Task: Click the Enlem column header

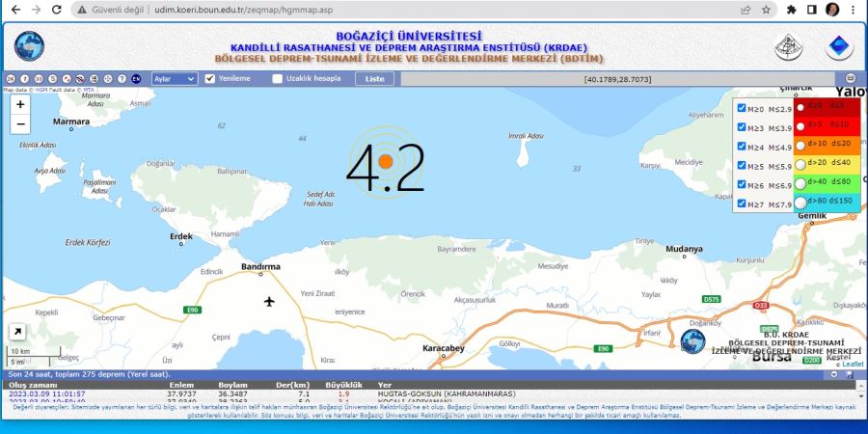Action: pos(181,385)
